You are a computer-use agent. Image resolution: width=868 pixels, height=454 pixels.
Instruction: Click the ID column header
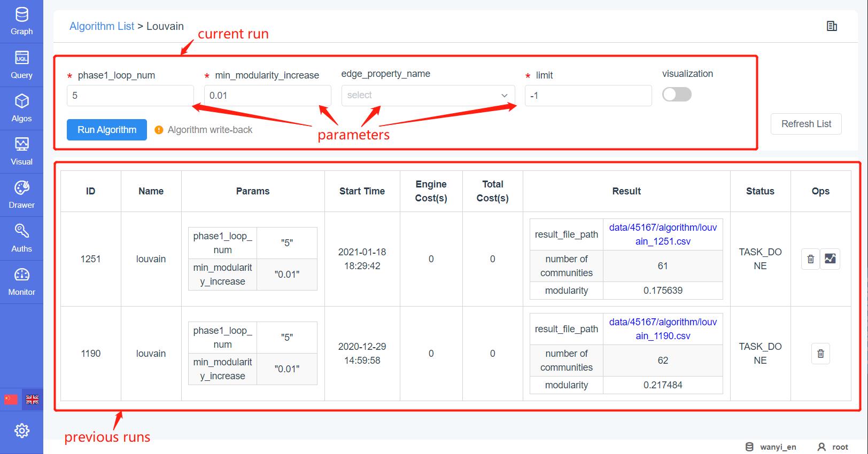[91, 191]
